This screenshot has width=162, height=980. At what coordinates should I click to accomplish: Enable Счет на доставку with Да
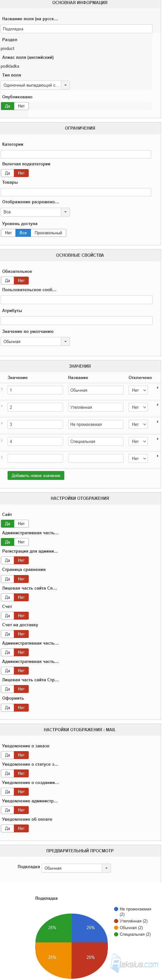[x=8, y=634]
